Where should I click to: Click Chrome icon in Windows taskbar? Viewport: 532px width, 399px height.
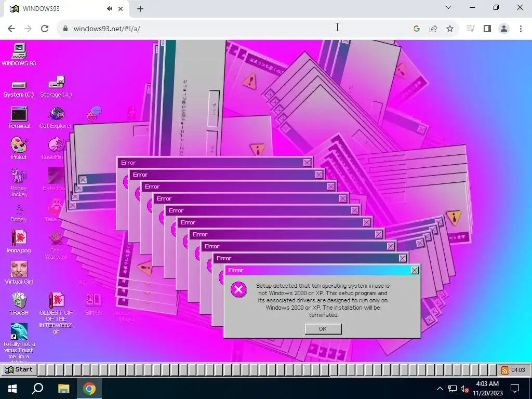pyautogui.click(x=89, y=389)
